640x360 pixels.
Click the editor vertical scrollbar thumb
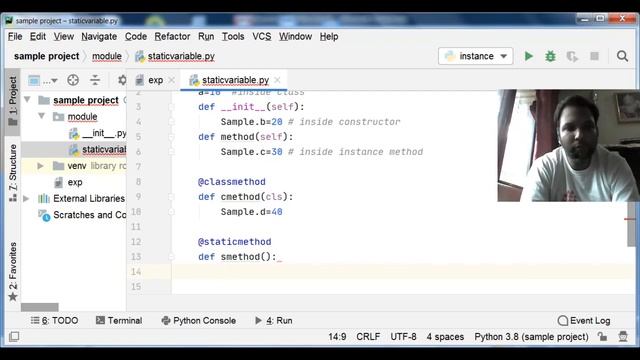[631, 224]
